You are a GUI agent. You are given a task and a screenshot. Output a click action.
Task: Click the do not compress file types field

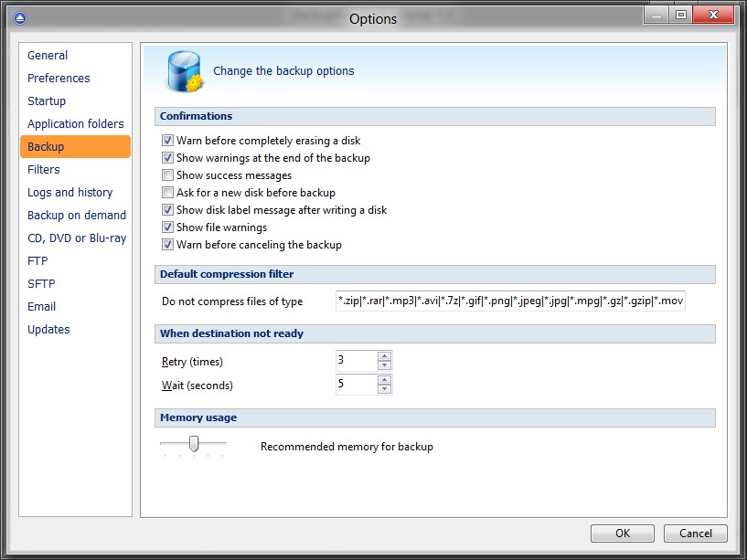pos(510,301)
